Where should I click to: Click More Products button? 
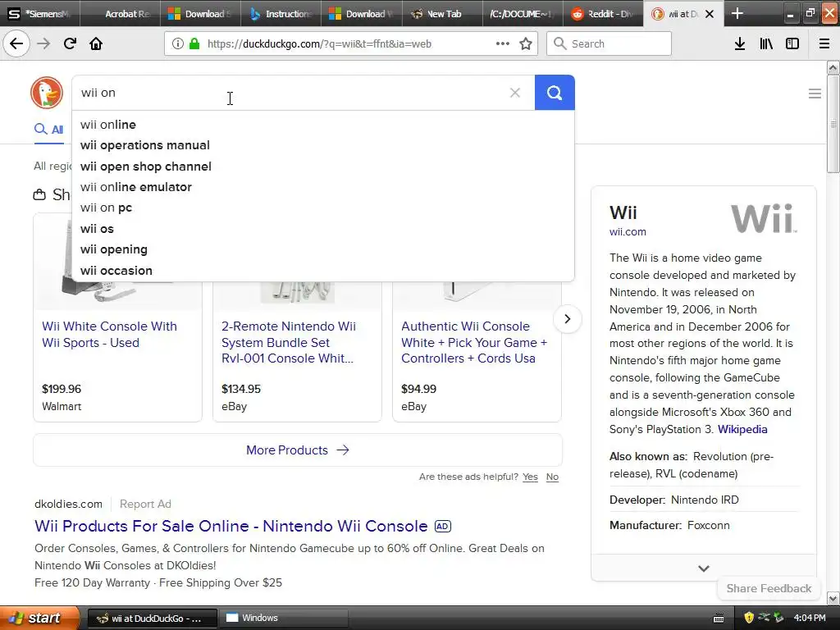tap(298, 450)
